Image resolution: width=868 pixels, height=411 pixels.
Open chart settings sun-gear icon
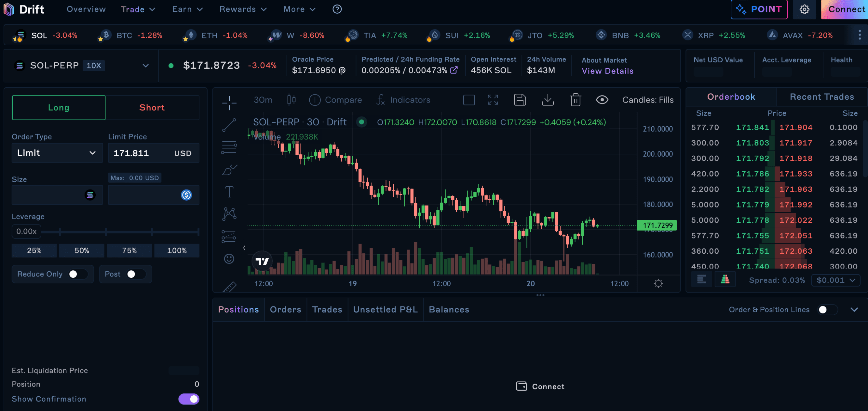[658, 283]
